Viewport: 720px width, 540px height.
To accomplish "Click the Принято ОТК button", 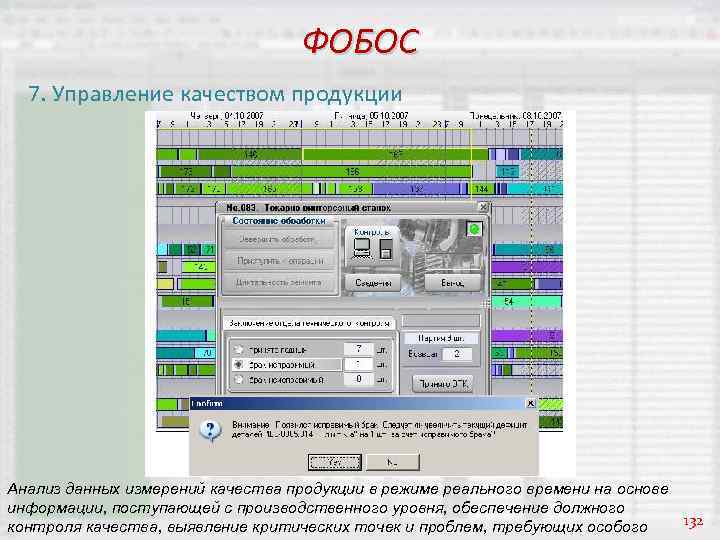I will 443,384.
